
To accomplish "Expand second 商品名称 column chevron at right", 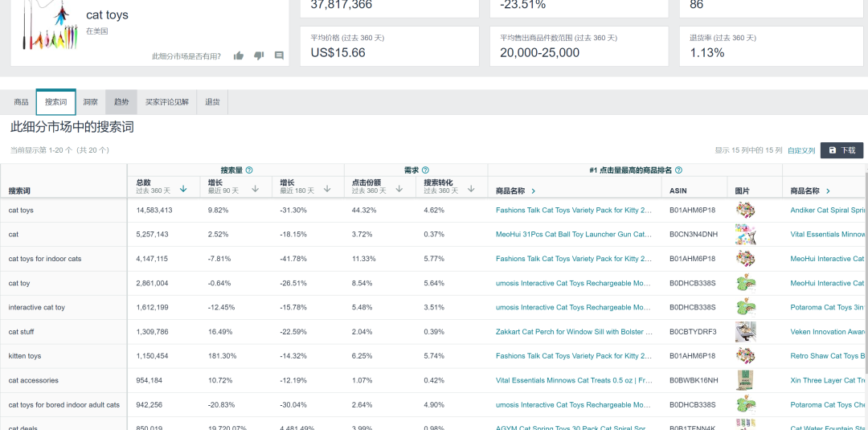I will coord(828,191).
